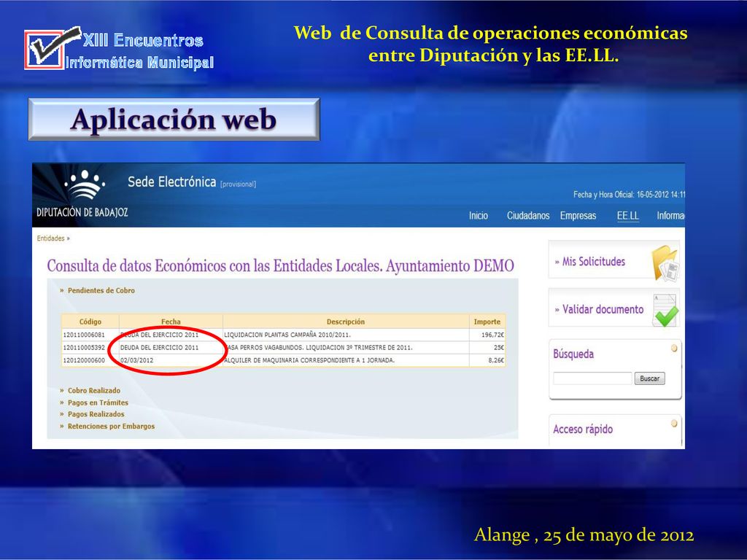Viewport: 747px width, 560px height.
Task: Click the Consulta de datos Económicos heading
Action: coord(280,265)
